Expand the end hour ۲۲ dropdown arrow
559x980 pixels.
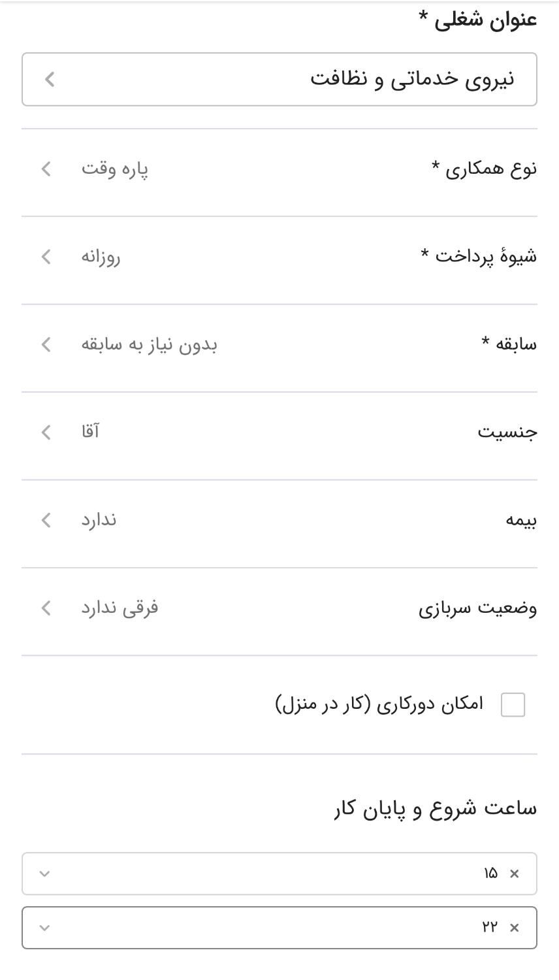[44, 928]
